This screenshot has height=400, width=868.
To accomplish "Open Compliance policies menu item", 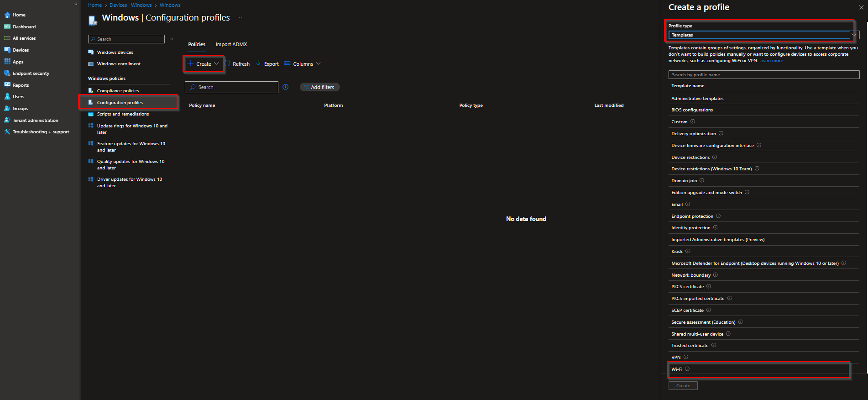I will pos(118,91).
